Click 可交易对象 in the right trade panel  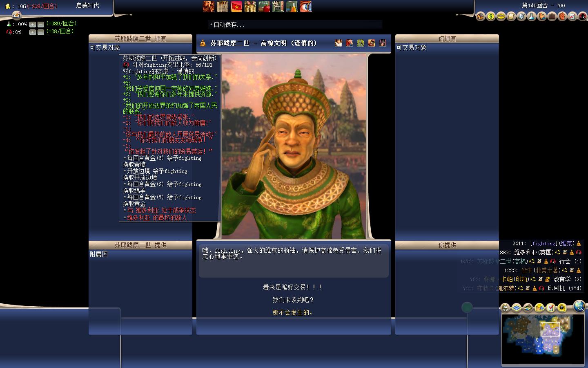(x=412, y=48)
